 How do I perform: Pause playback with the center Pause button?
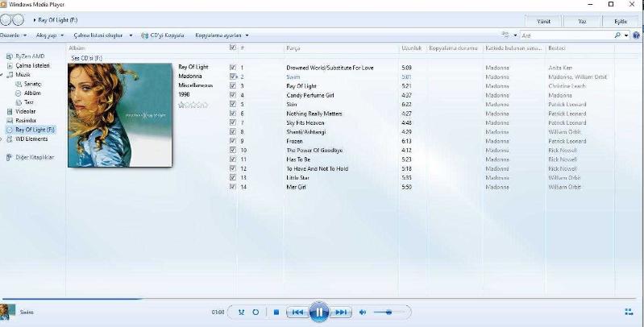(319, 312)
